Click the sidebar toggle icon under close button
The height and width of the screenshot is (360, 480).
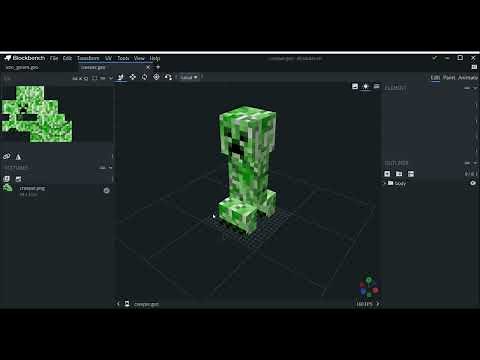coord(474,67)
